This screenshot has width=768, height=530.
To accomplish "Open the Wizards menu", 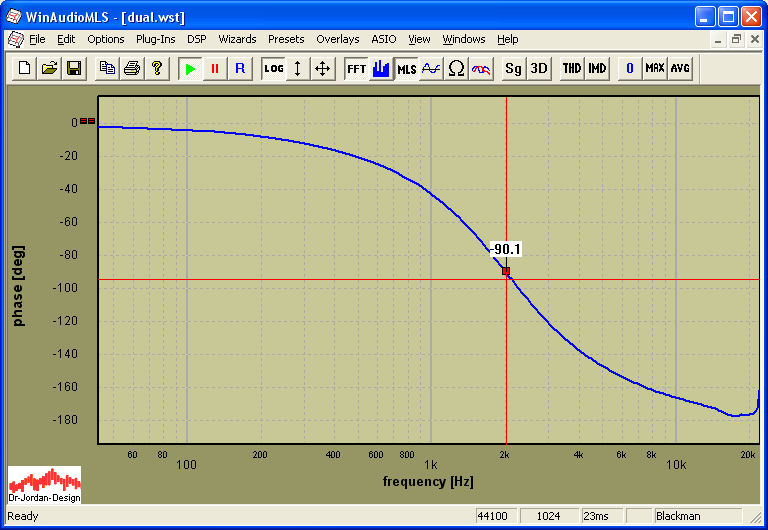I will 237,39.
